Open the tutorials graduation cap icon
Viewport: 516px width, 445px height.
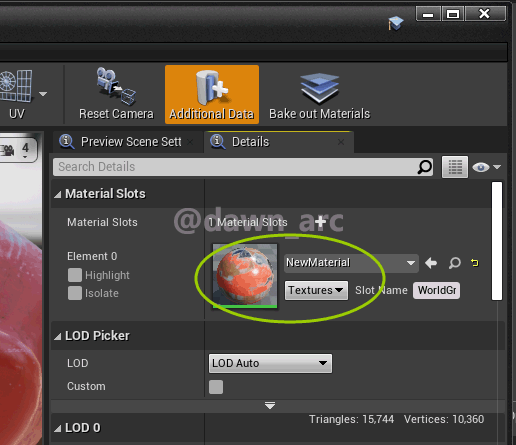click(396, 23)
